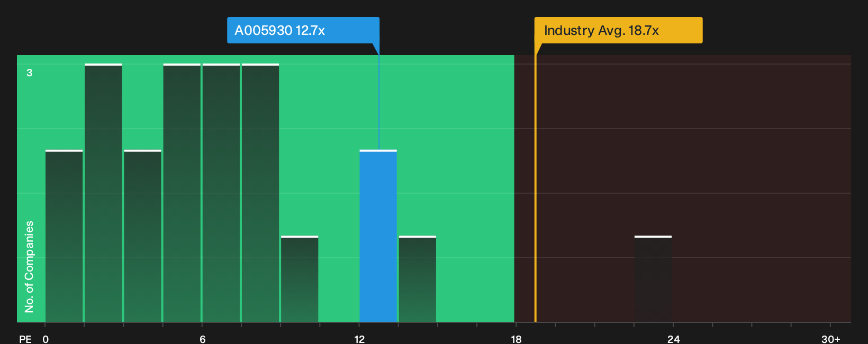Click the first histogram bar at PE 0
Viewport: 868px width, 344px height.
point(64,236)
